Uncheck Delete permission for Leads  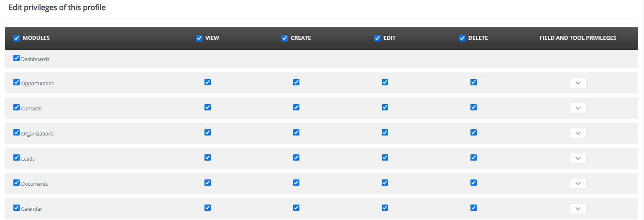tap(474, 158)
